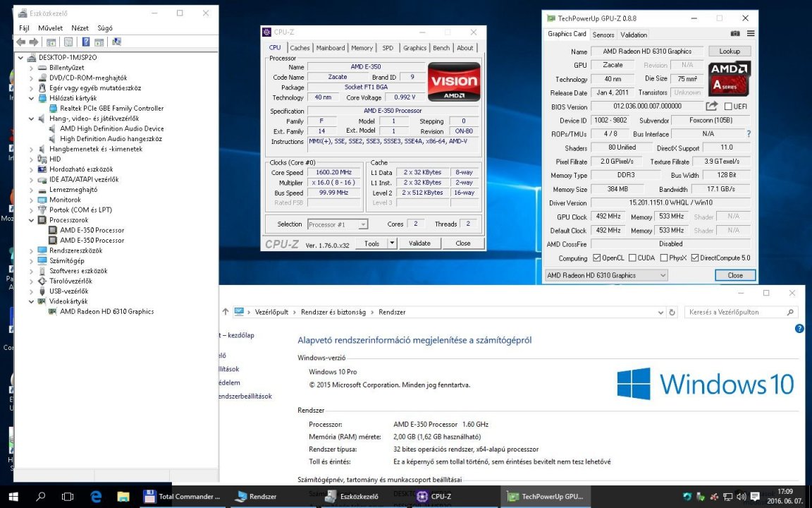This screenshot has width=812, height=508.
Task: Toggle CUDA checkbox
Action: tap(632, 258)
